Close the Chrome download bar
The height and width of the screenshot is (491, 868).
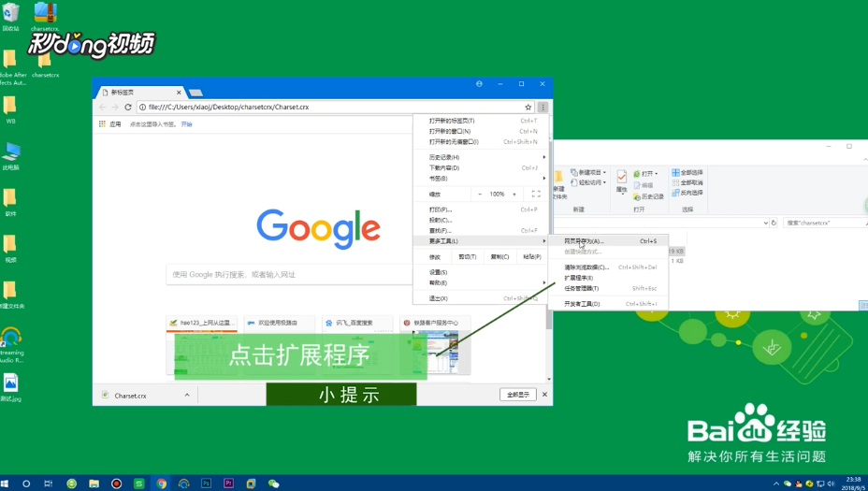[544, 395]
